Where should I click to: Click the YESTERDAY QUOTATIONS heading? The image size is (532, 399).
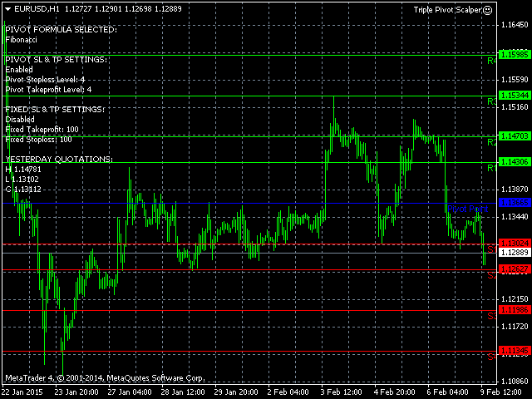coord(59,160)
